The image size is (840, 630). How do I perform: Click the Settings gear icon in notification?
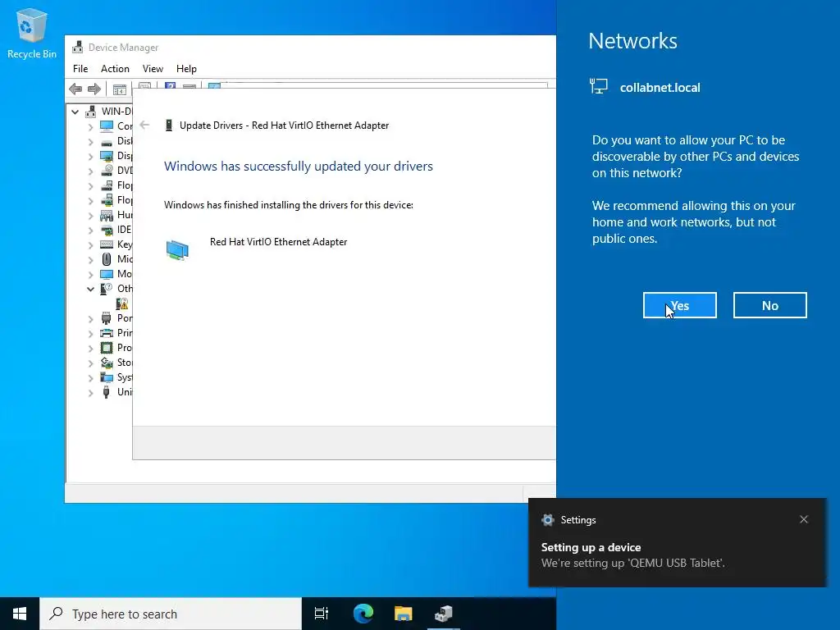(547, 519)
